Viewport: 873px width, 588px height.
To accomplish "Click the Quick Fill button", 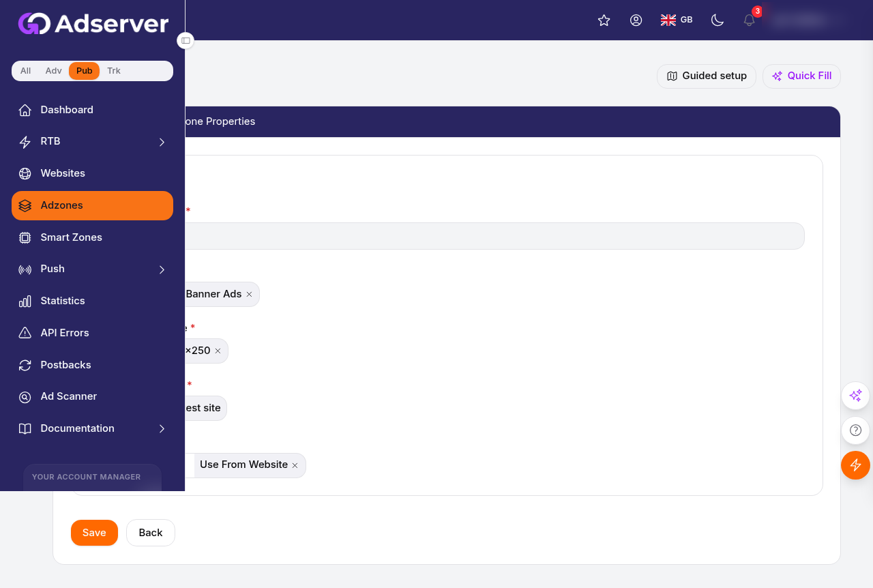I will (x=801, y=76).
